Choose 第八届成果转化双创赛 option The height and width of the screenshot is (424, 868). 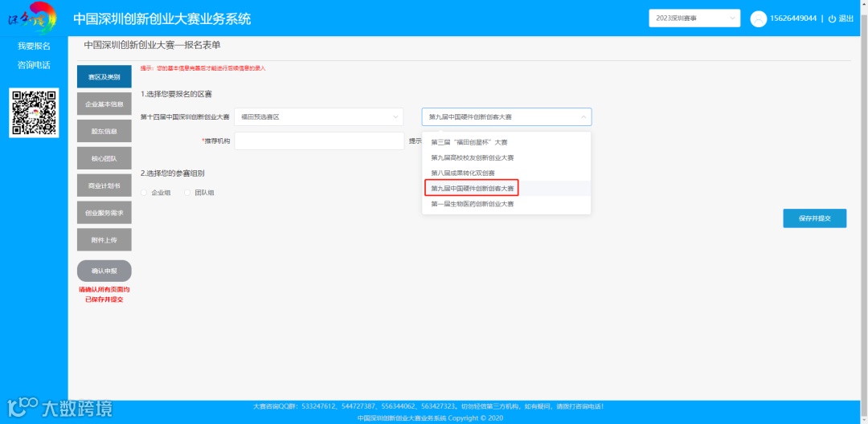point(506,173)
